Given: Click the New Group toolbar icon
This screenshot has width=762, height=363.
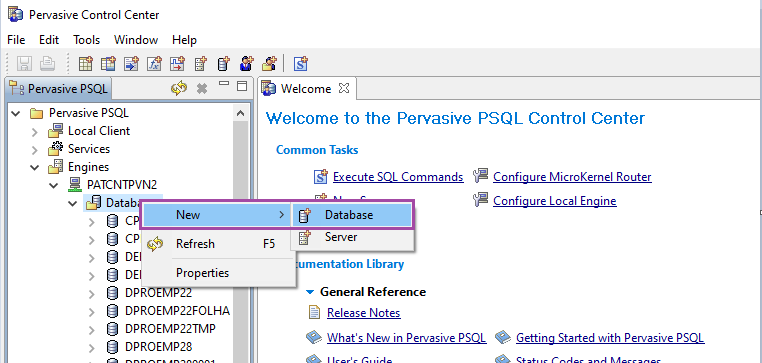Looking at the screenshot, I should click(269, 63).
